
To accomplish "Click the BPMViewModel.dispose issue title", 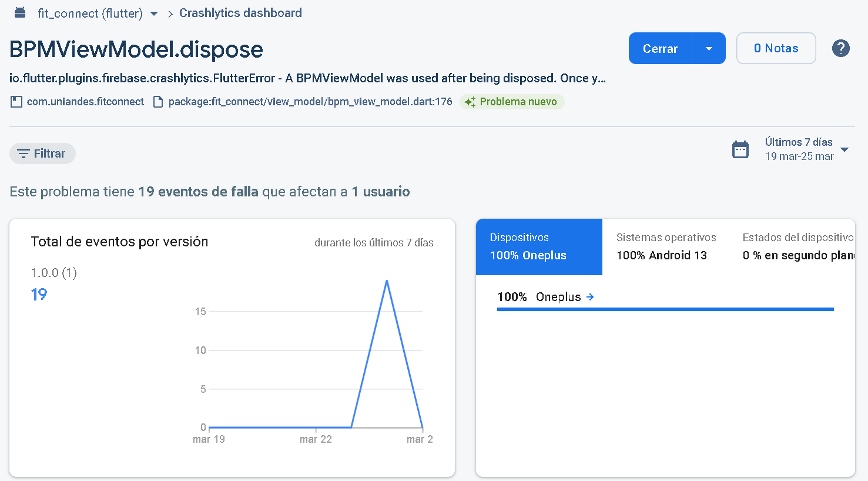I will pos(136,49).
